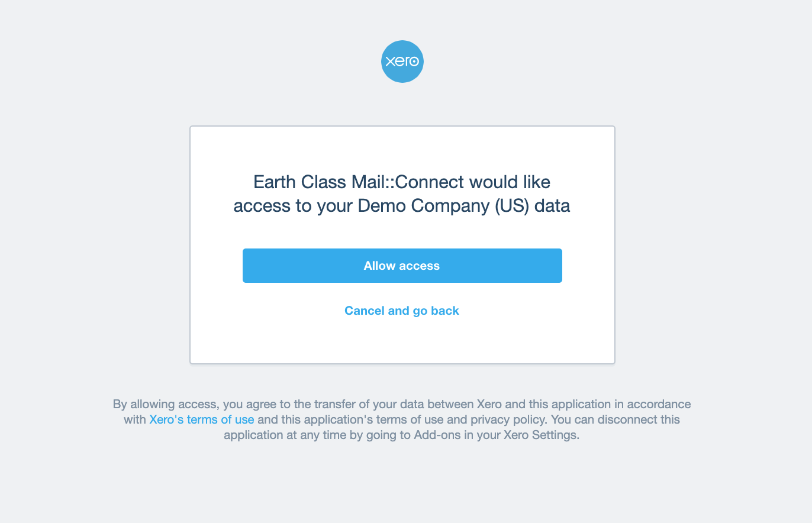Open Xero's terms of use link
This screenshot has width=812, height=523.
[x=202, y=419]
